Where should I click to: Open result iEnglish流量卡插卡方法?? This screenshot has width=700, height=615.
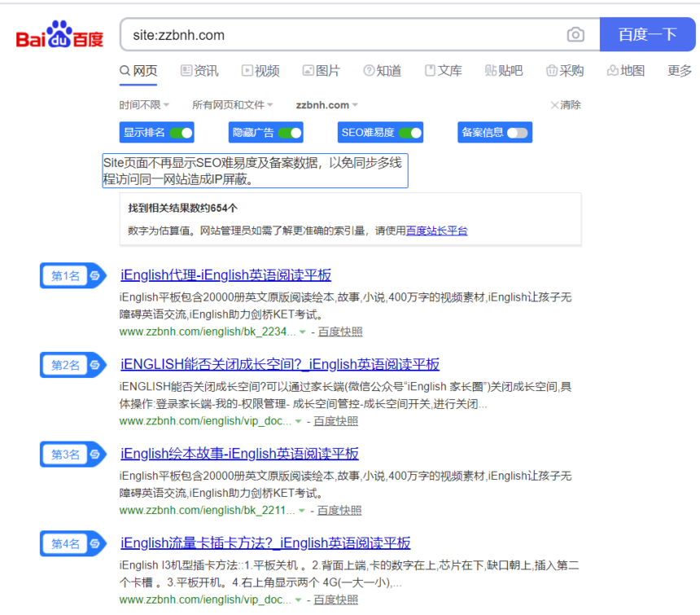pos(265,543)
